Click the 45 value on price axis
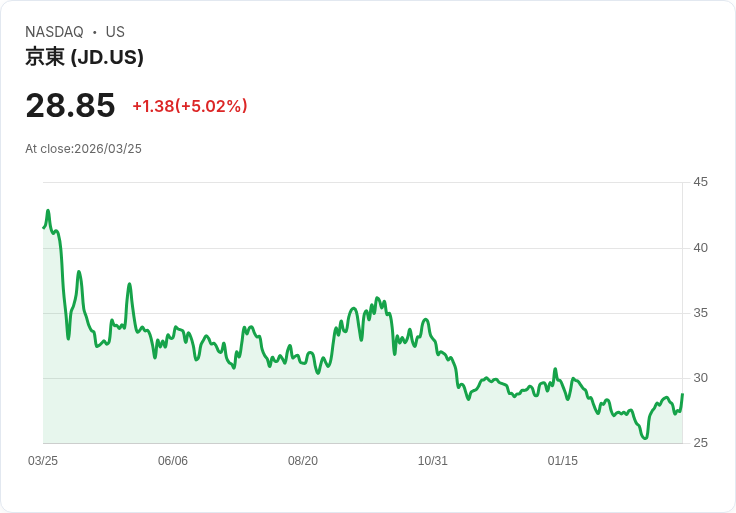This screenshot has width=736, height=513. coord(700,182)
